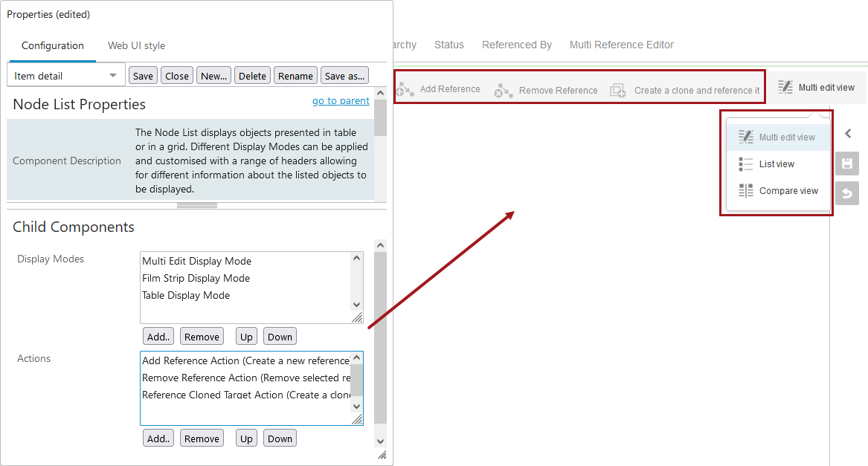The height and width of the screenshot is (466, 868).
Task: Select Compare view in the view menu
Action: coord(788,191)
